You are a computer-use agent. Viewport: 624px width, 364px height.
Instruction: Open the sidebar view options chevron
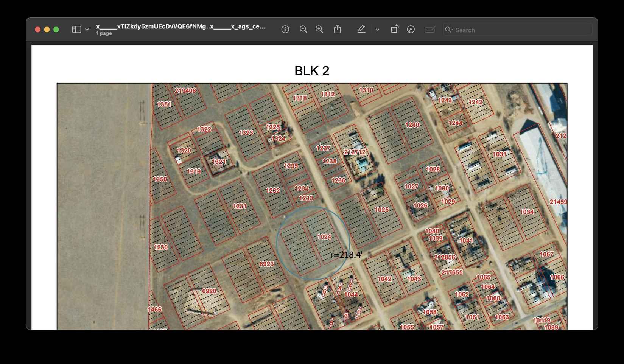87,30
